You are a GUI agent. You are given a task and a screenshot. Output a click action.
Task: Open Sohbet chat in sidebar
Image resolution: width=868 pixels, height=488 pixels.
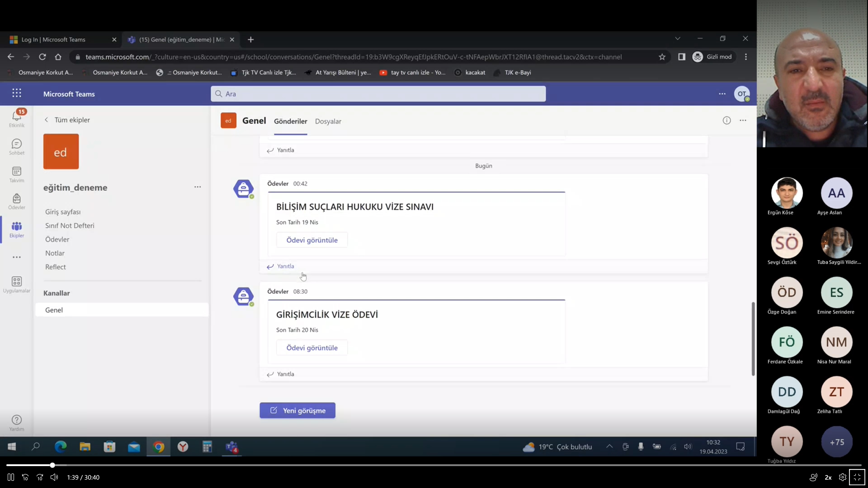17,147
